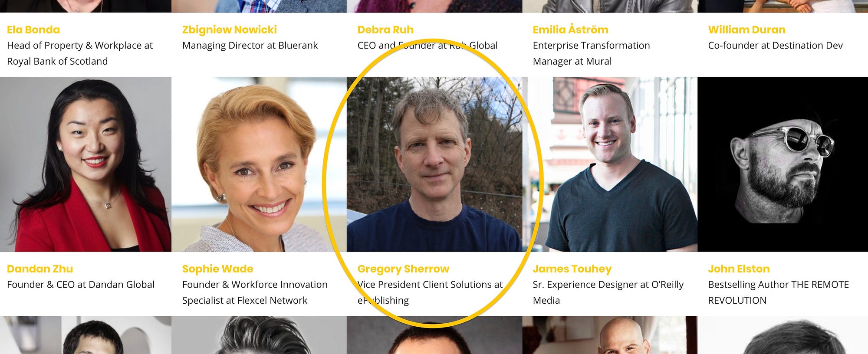The width and height of the screenshot is (868, 354).
Task: Open John Elston's black-and-white photo
Action: tap(783, 164)
